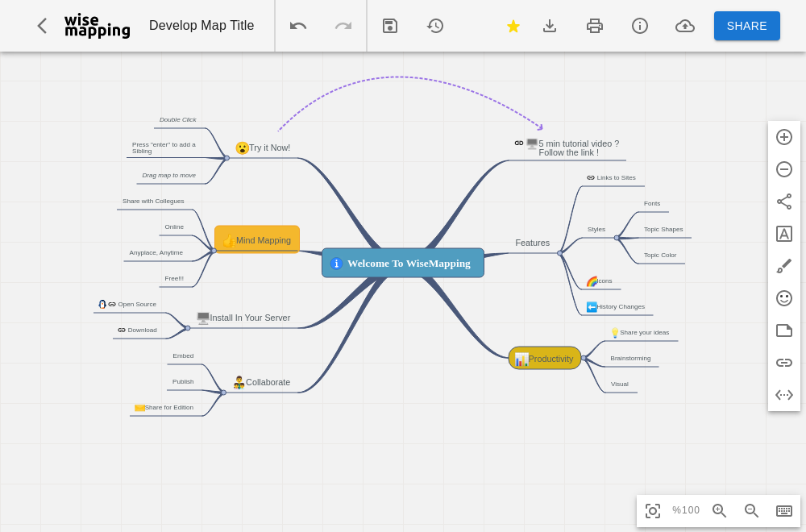Collapse the Styles branch node
Screen dimensions: 806x532
[x=617, y=238]
